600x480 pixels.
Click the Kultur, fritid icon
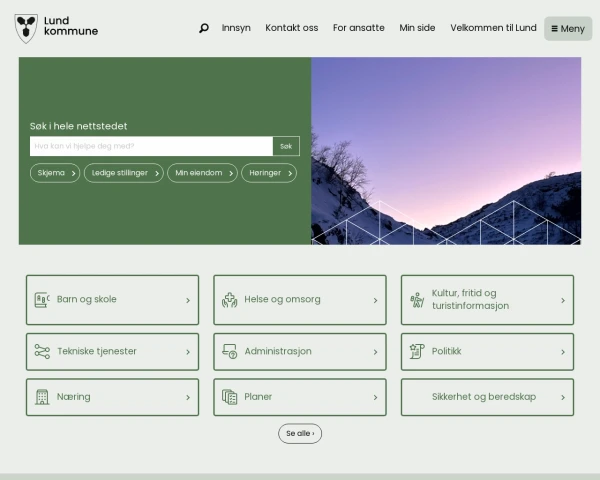point(417,300)
